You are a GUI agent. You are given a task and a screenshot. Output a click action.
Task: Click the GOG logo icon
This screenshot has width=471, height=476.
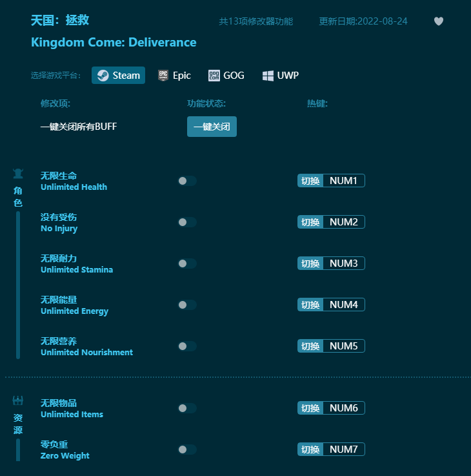(x=214, y=76)
